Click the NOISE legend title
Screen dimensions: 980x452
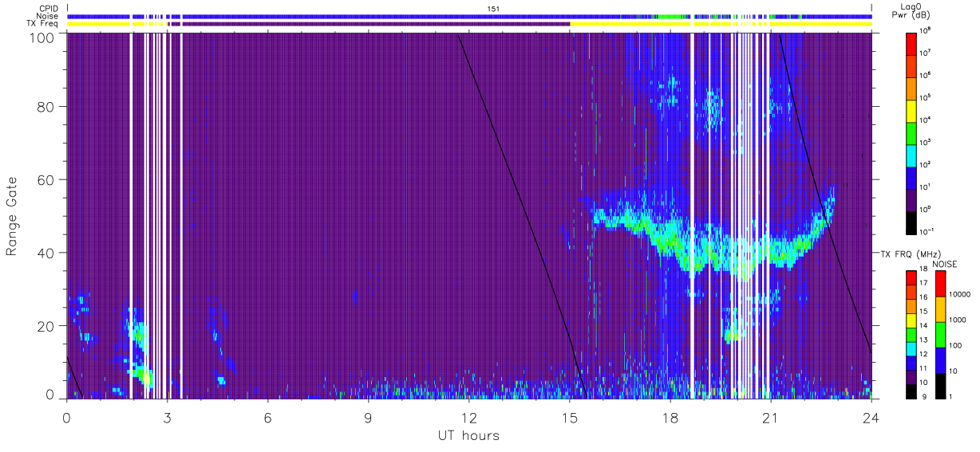click(x=945, y=263)
